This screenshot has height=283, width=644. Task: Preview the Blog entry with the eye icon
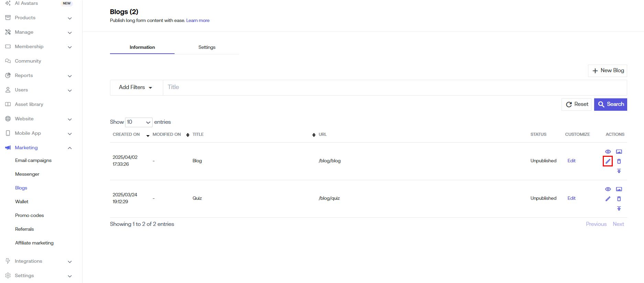[x=608, y=152]
